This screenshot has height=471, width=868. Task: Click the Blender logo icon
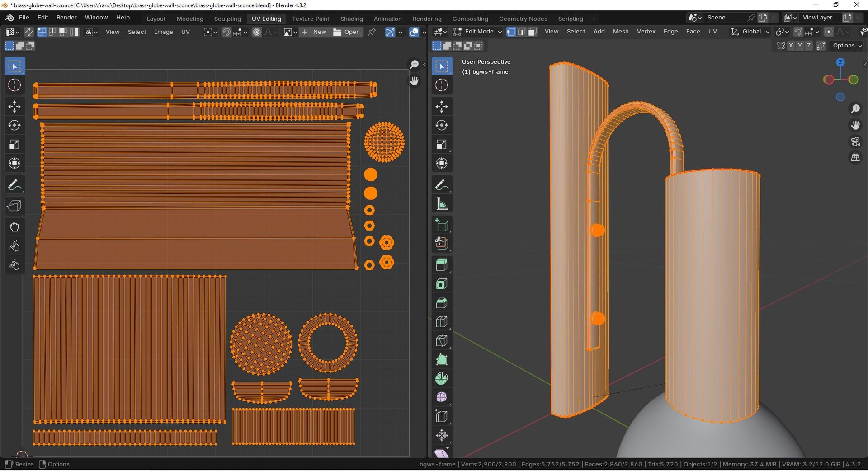[x=9, y=18]
